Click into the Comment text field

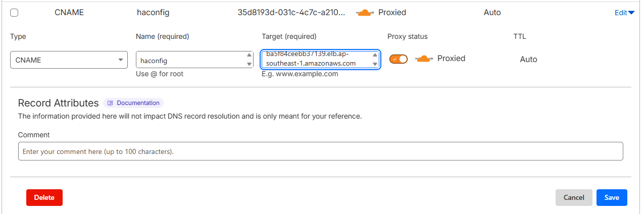tap(320, 151)
